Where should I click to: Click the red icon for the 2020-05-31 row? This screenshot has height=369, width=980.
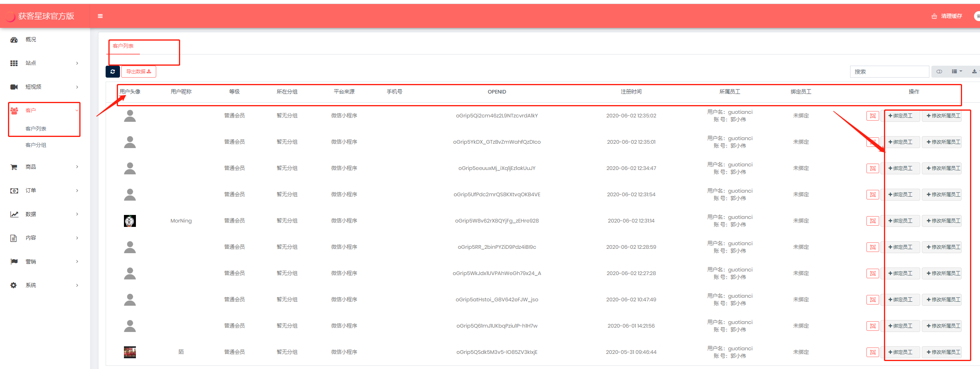873,352
